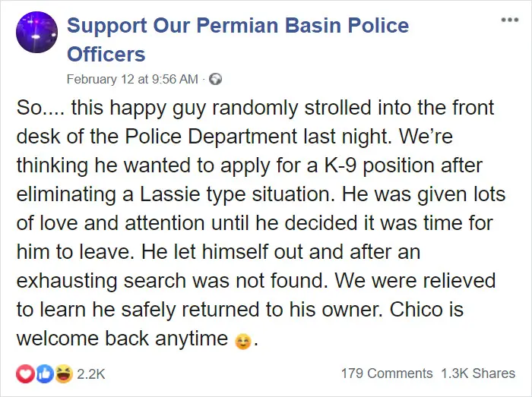Show the 179 Comments
This screenshot has height=397, width=532.
pos(388,373)
